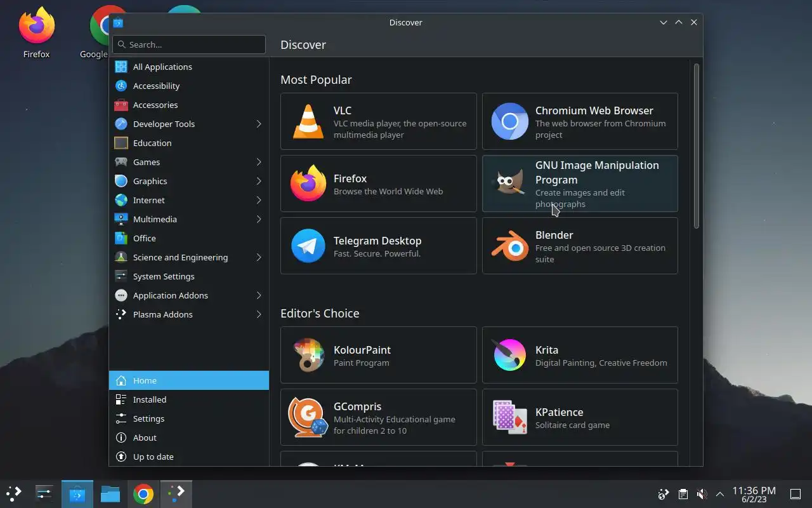This screenshot has width=812, height=508.
Task: Click the Science and Engineering flask icon
Action: pyautogui.click(x=121, y=257)
